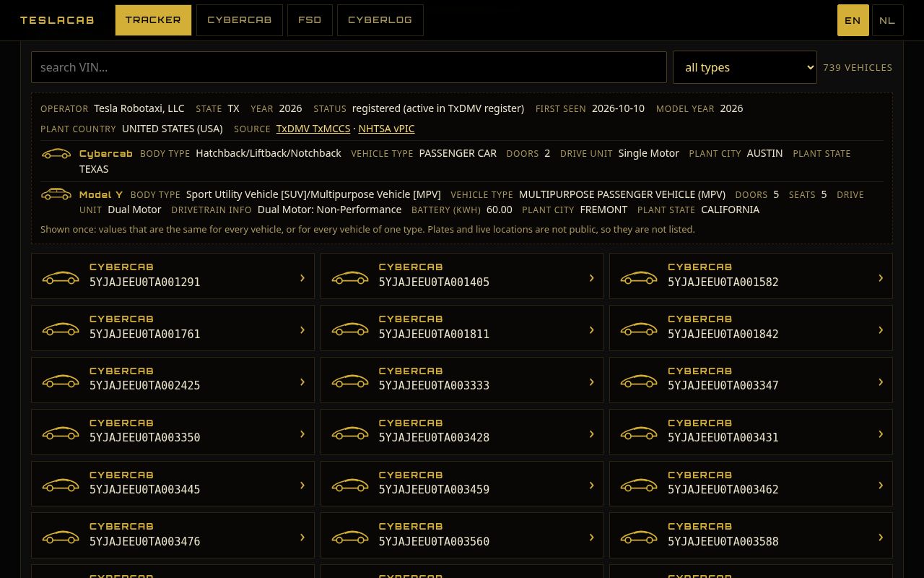Switch language to NL

888,20
